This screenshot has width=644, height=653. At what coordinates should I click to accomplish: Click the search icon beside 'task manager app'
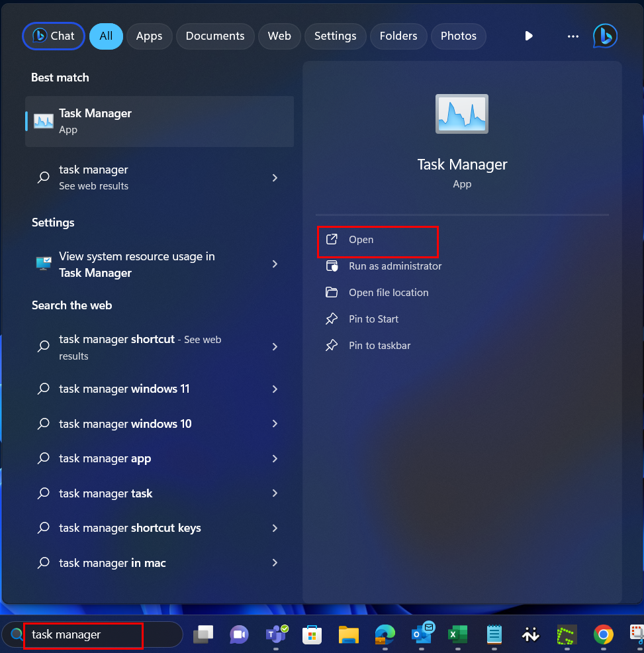[x=44, y=458]
